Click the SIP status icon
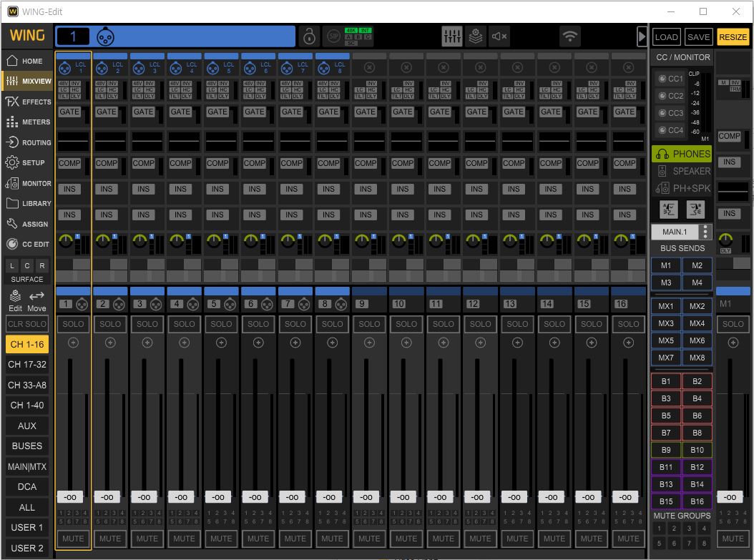 click(x=333, y=36)
